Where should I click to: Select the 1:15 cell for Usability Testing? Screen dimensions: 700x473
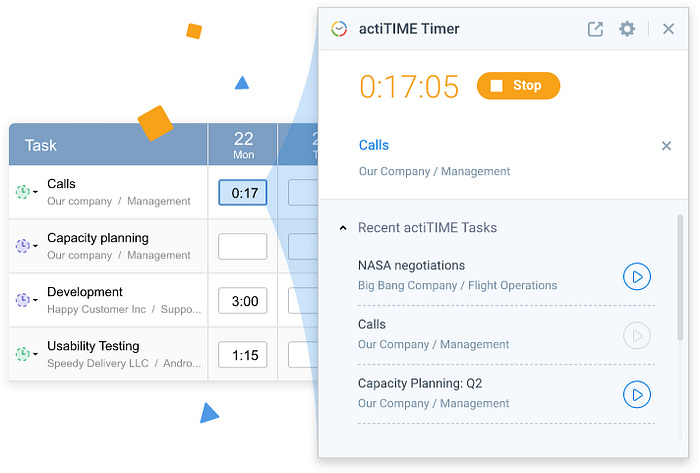243,355
